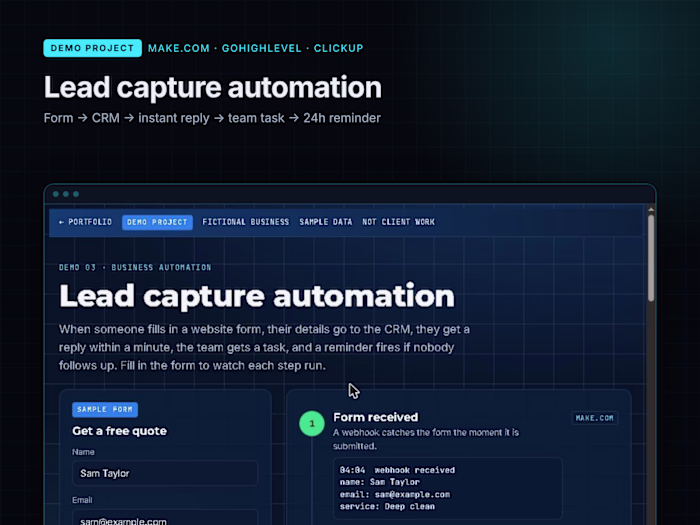Viewport: 700px width, 525px height.
Task: Click the NOT CLIENT WORK label
Action: pyautogui.click(x=398, y=222)
